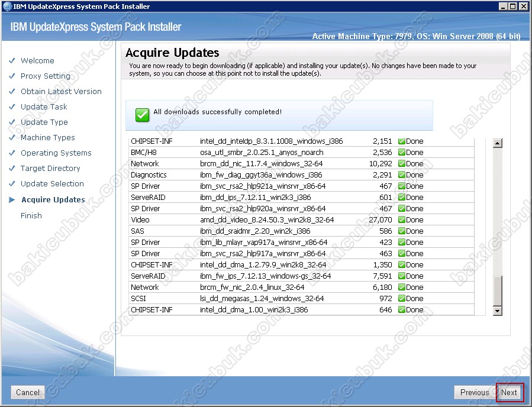Click 'All downloads successfully completed!' message
The image size is (532, 407).
(218, 112)
